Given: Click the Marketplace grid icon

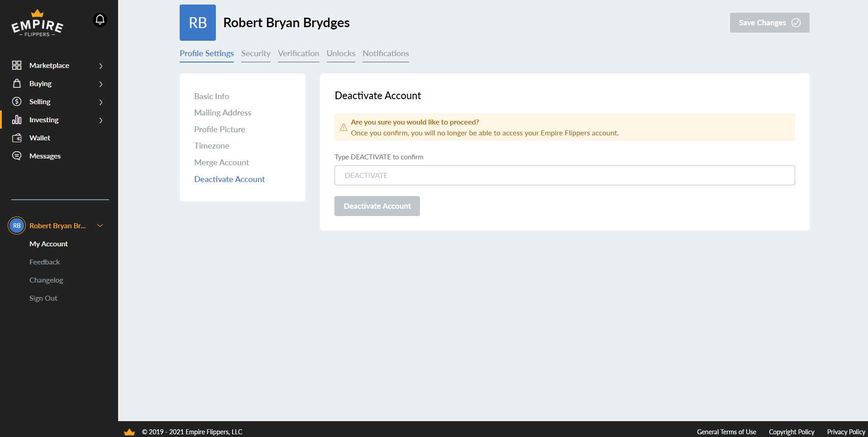Looking at the screenshot, I should pyautogui.click(x=17, y=65).
